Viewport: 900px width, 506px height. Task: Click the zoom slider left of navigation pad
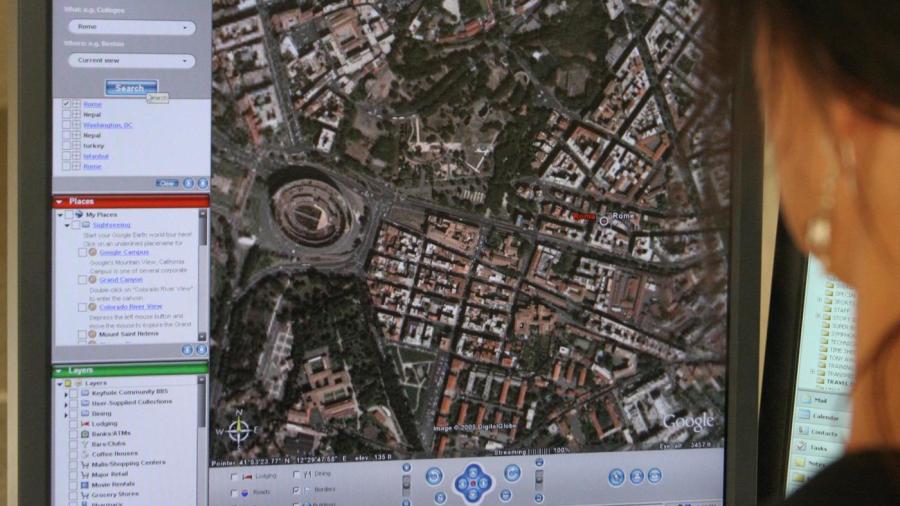point(406,485)
